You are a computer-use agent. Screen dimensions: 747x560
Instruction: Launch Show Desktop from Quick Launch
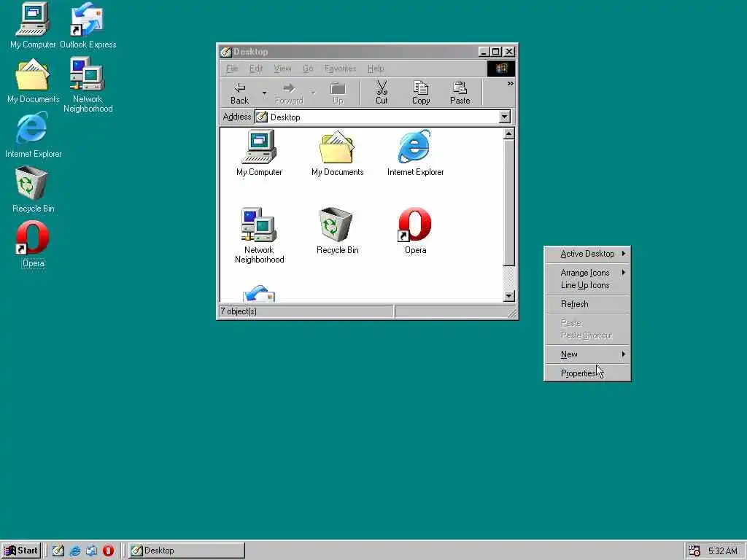tap(58, 551)
